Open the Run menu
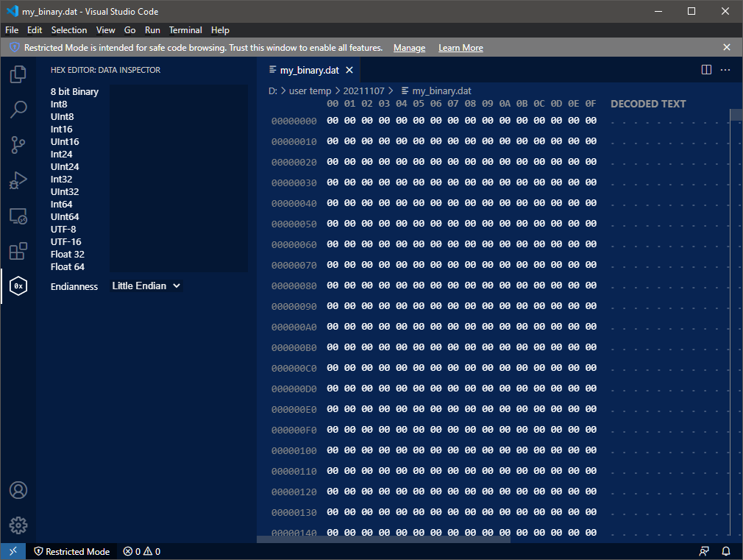The width and height of the screenshot is (743, 560). coord(152,30)
